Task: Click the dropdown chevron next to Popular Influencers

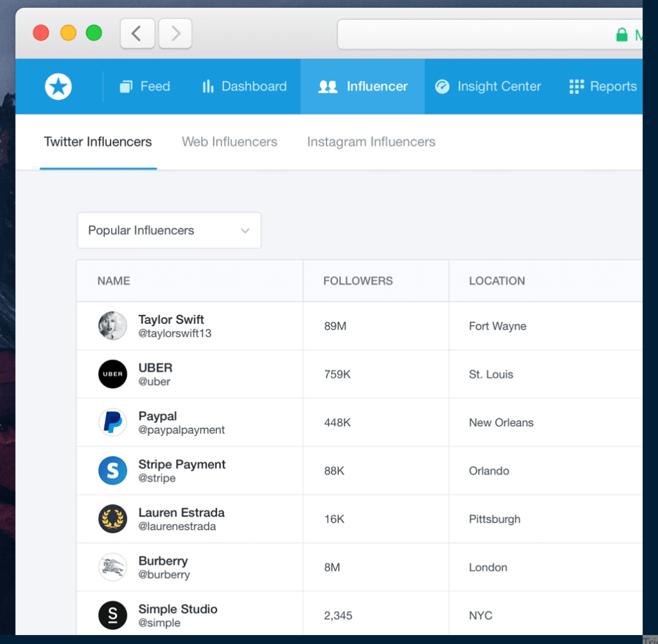Action: tap(245, 231)
